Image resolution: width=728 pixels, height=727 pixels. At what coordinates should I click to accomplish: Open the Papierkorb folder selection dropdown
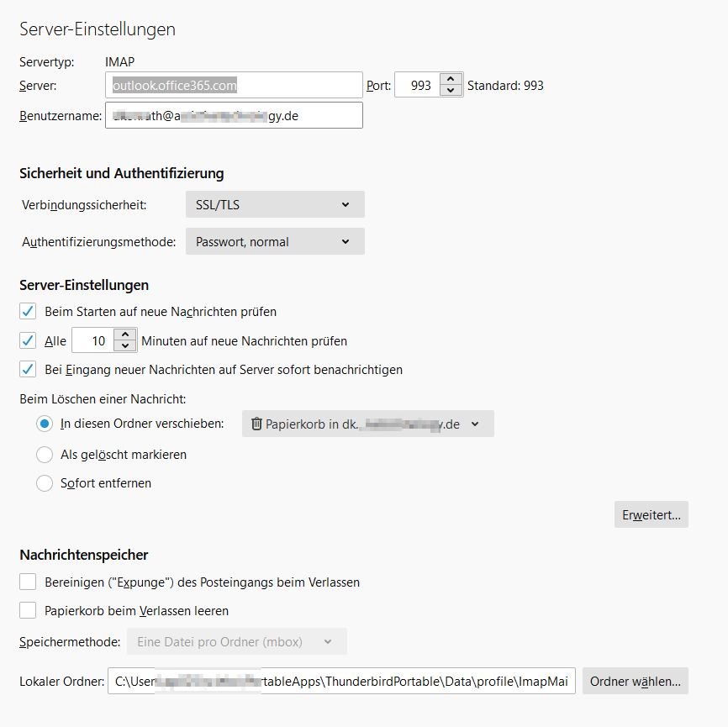pyautogui.click(x=368, y=424)
